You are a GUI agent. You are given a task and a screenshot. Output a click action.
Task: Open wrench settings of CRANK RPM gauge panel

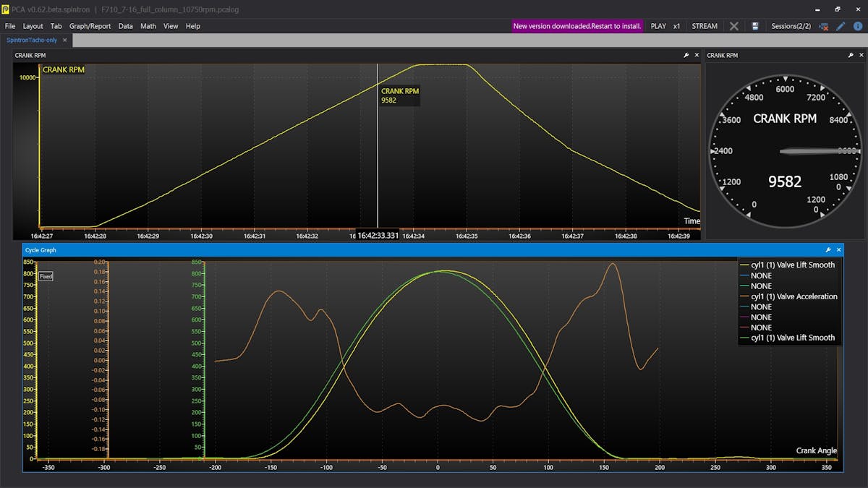851,55
